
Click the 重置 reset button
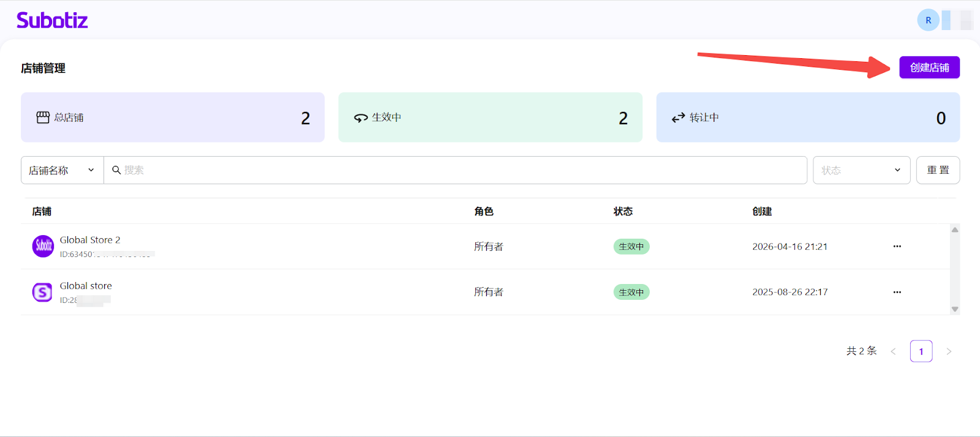pos(937,170)
